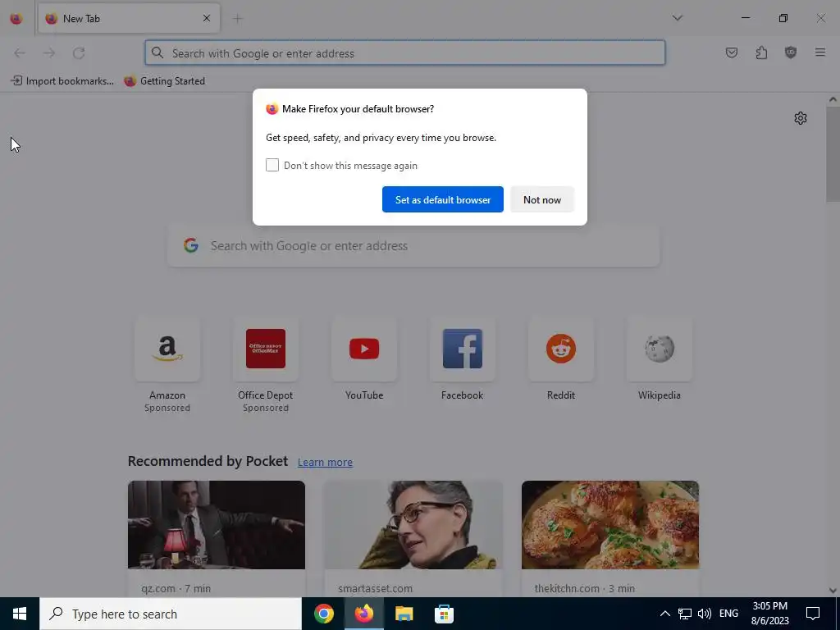Click the uBlock shield toolbar icon
The width and height of the screenshot is (840, 630).
click(x=791, y=52)
